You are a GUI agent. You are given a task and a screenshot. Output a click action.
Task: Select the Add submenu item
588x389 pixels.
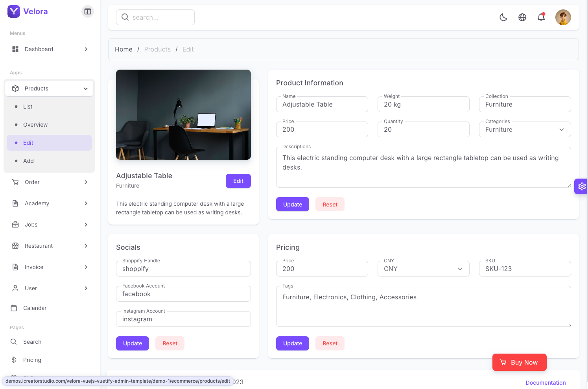click(28, 161)
